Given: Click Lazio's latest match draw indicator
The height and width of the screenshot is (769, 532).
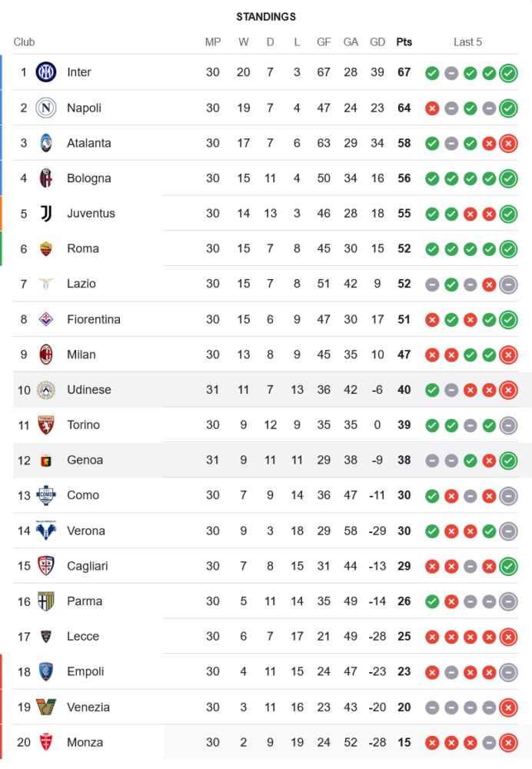Looking at the screenshot, I should coord(508,285).
